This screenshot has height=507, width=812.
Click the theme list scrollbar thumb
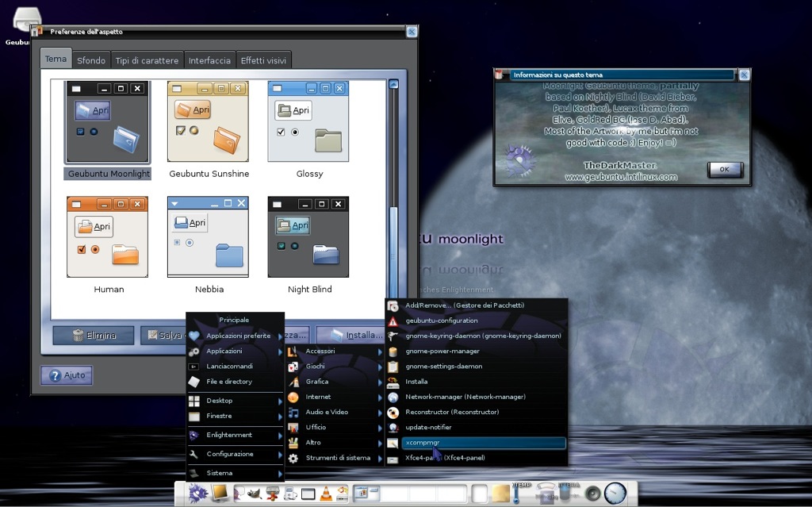[x=393, y=252]
